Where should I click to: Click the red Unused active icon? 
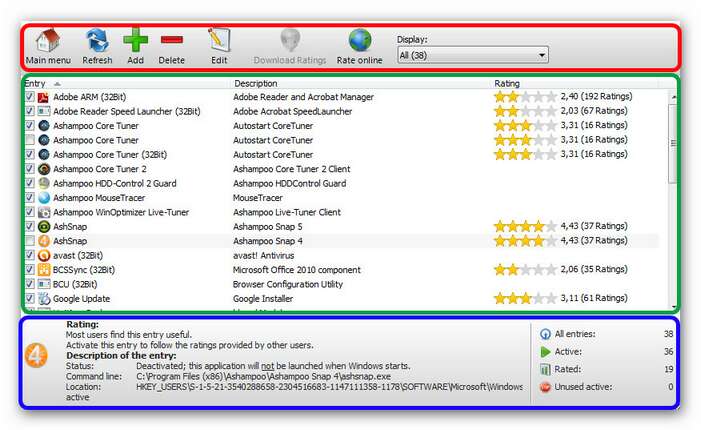[x=545, y=387]
